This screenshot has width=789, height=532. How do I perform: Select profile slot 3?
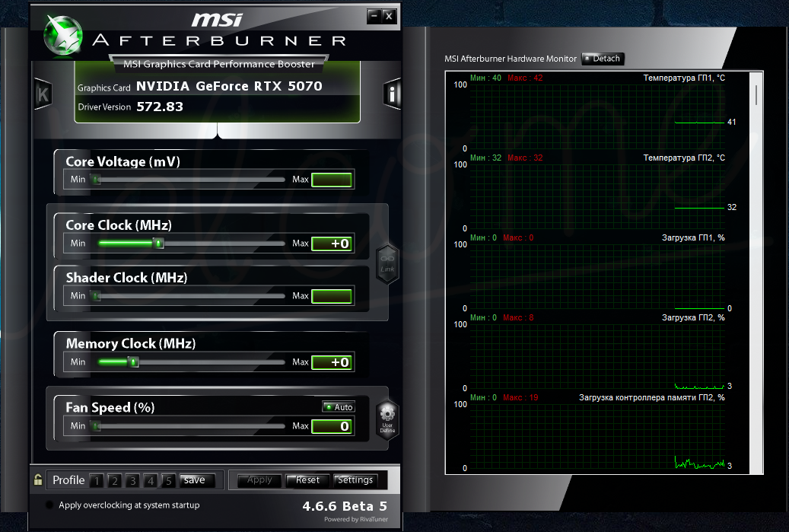click(x=133, y=481)
